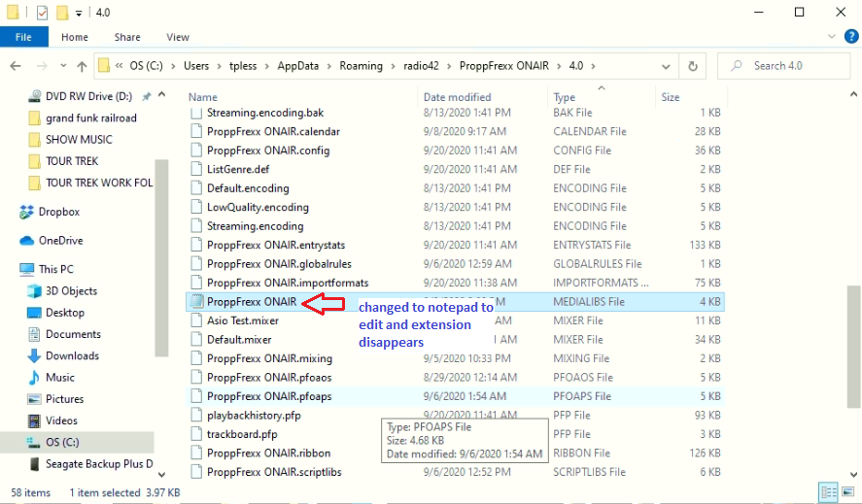
Task: Select DVD RW Drive (D:) in navigation pane
Action: 88,96
